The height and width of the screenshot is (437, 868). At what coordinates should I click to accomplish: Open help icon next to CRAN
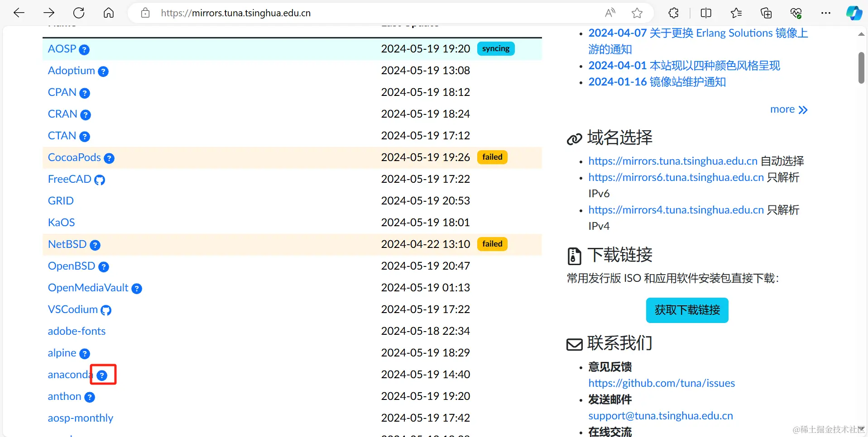tap(86, 115)
